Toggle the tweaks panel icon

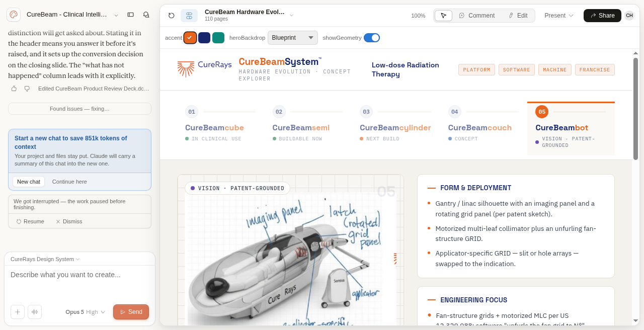tap(189, 16)
